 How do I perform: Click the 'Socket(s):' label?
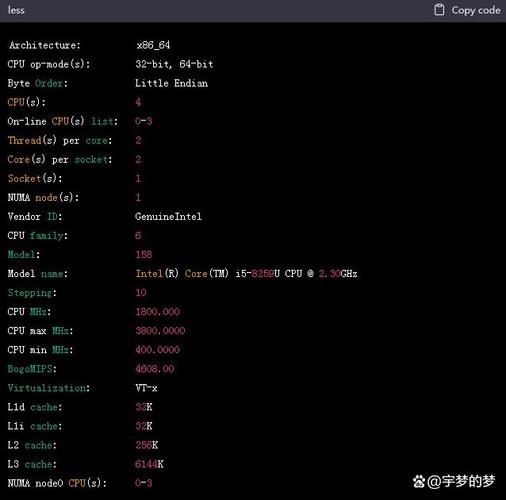(x=35, y=178)
